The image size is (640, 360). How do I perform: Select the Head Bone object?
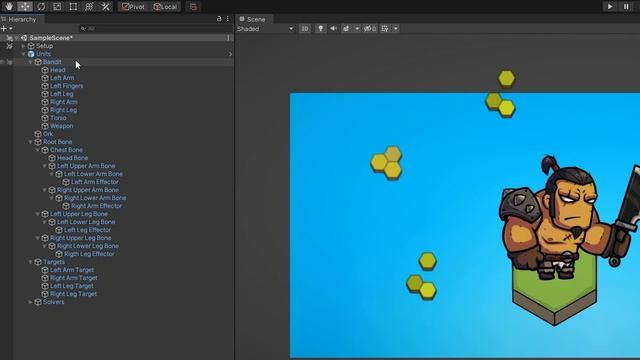[72, 158]
